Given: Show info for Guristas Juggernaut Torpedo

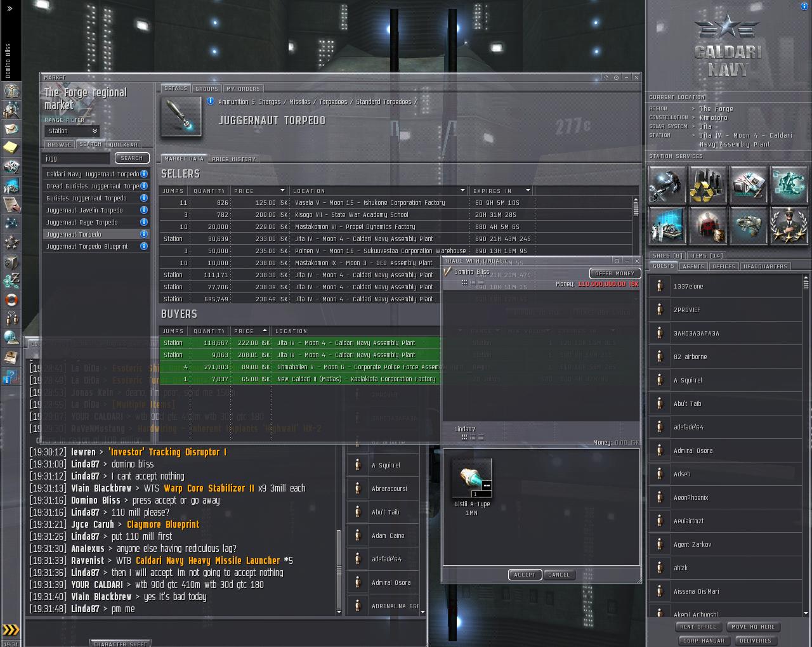Looking at the screenshot, I should click(144, 198).
